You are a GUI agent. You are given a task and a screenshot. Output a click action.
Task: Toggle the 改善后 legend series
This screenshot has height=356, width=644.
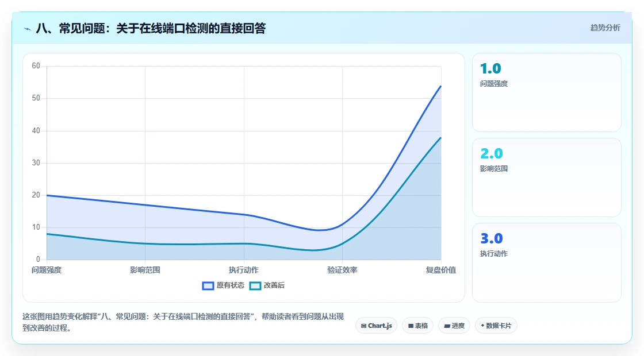point(267,285)
